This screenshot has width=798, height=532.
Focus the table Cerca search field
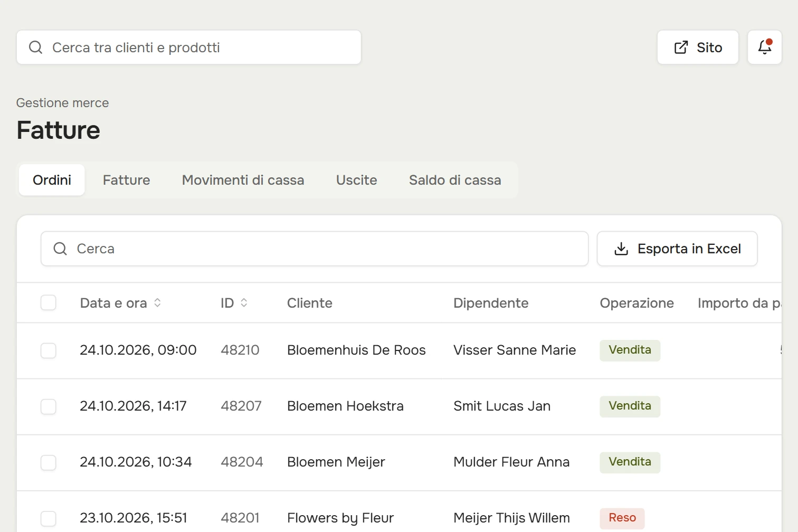(x=315, y=249)
